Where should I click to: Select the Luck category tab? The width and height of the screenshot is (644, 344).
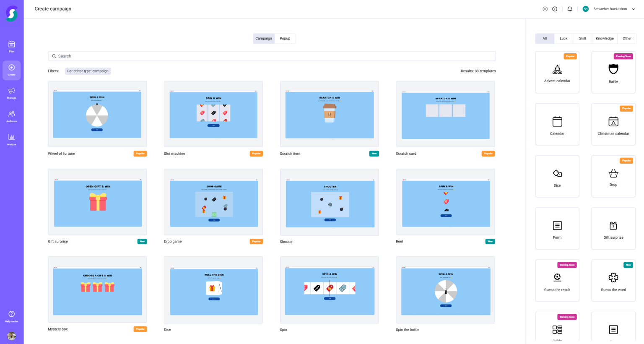tap(563, 38)
